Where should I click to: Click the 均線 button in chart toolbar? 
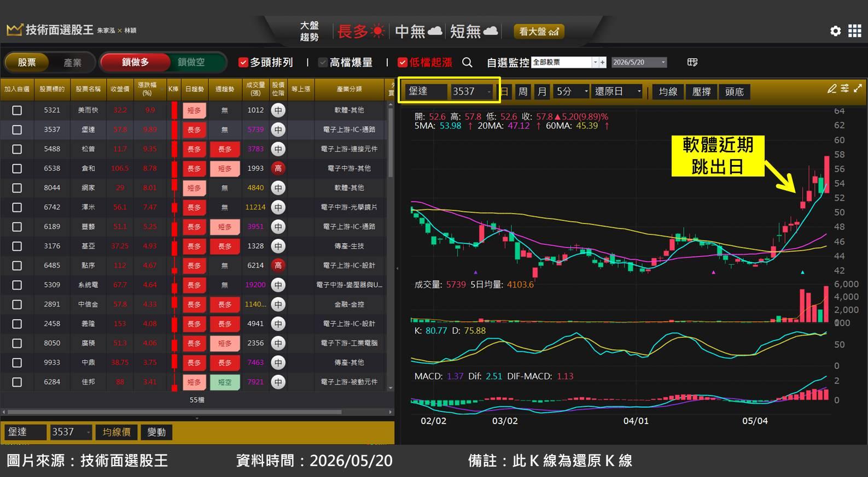(668, 91)
